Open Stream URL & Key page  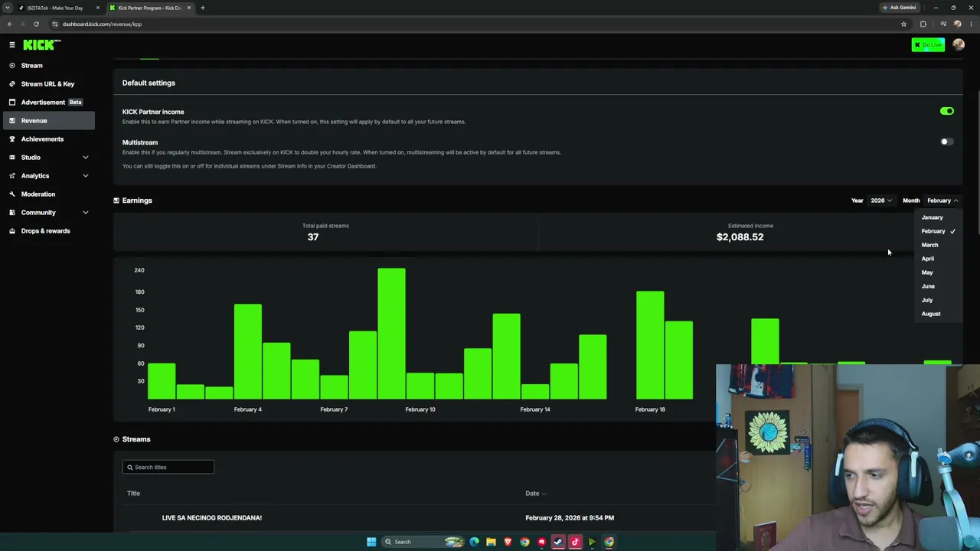click(x=47, y=84)
